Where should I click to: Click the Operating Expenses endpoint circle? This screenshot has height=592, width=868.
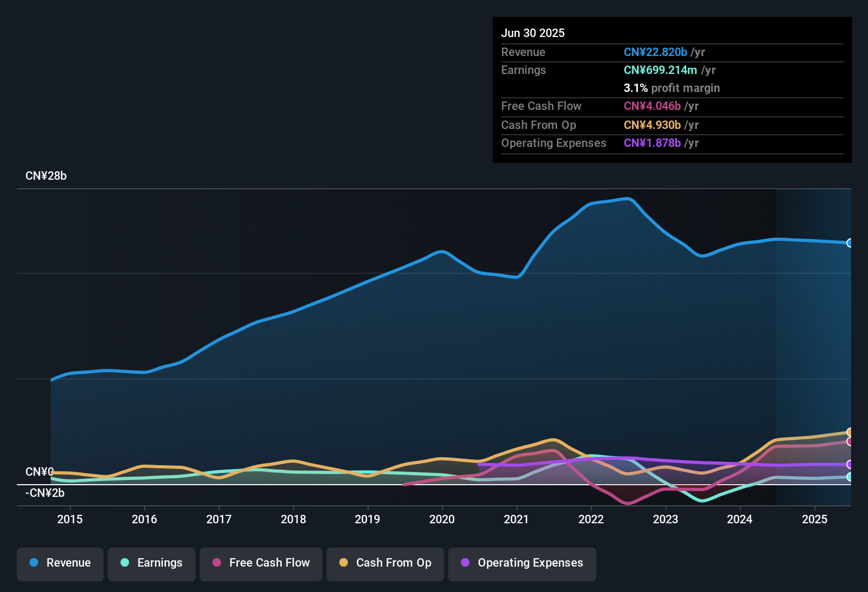tap(850, 465)
